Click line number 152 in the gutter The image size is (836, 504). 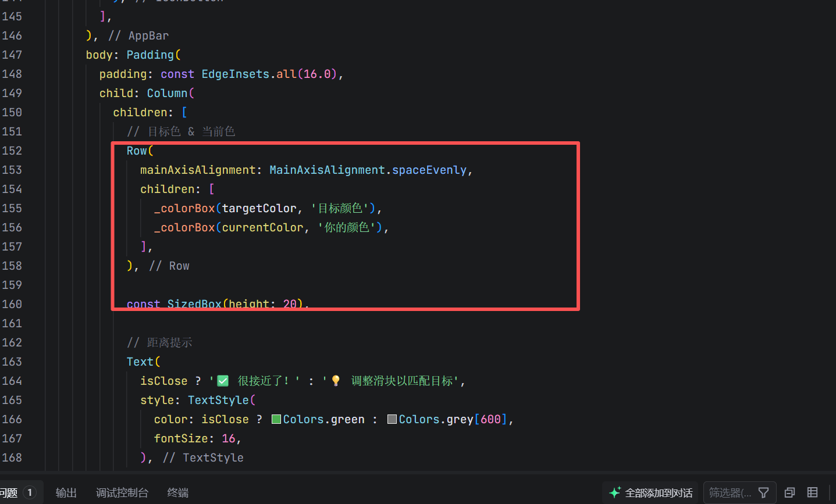12,151
